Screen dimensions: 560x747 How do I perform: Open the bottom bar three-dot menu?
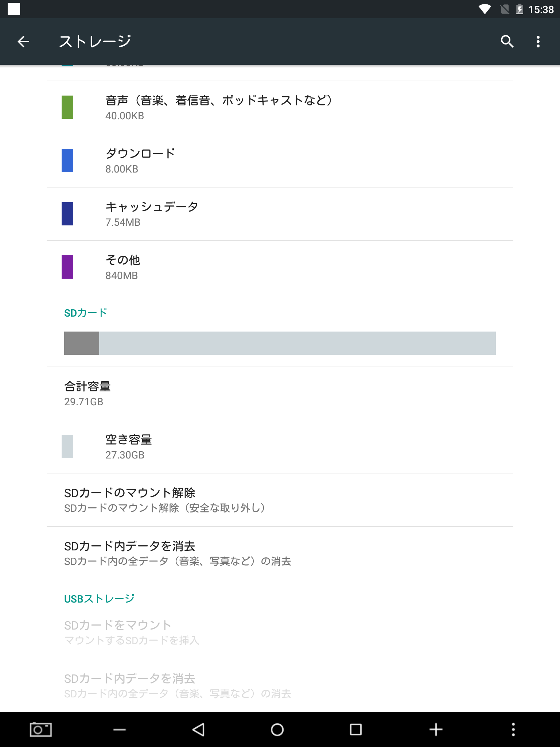513,729
